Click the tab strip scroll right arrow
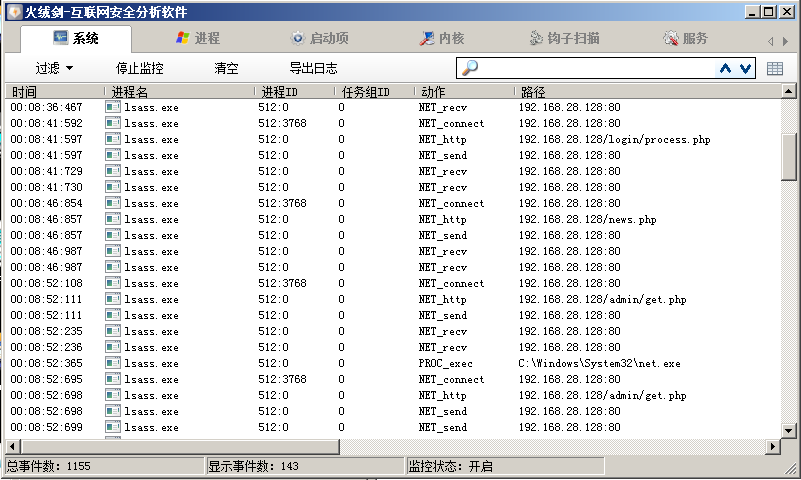The image size is (801, 480). (785, 41)
